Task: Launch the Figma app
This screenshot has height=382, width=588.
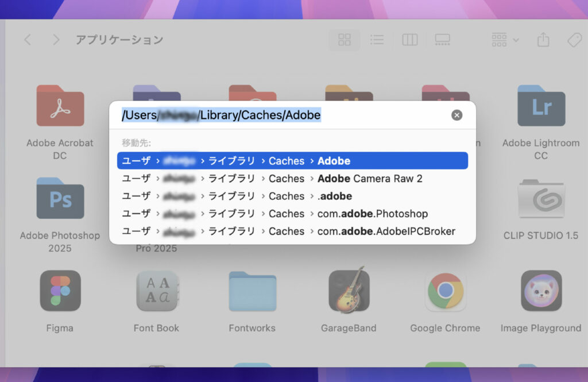Action: pyautogui.click(x=60, y=291)
